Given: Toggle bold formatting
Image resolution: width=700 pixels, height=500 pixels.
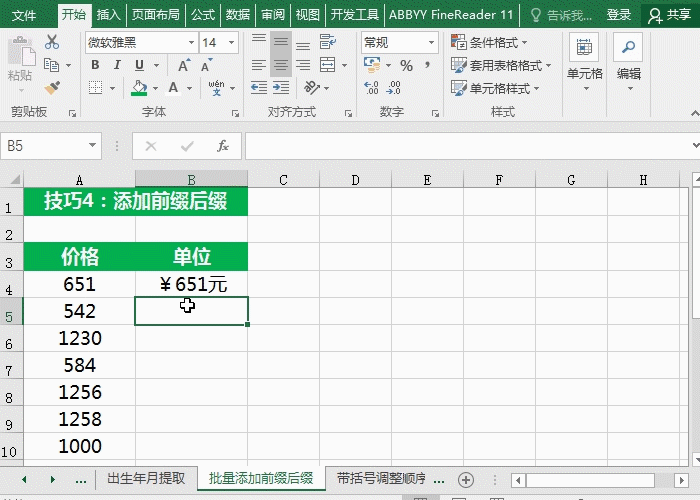Looking at the screenshot, I should pyautogui.click(x=95, y=66).
